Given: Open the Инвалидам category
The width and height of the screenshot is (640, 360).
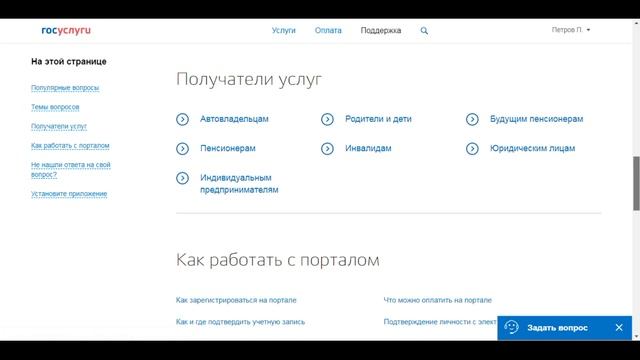Looking at the screenshot, I should [368, 148].
